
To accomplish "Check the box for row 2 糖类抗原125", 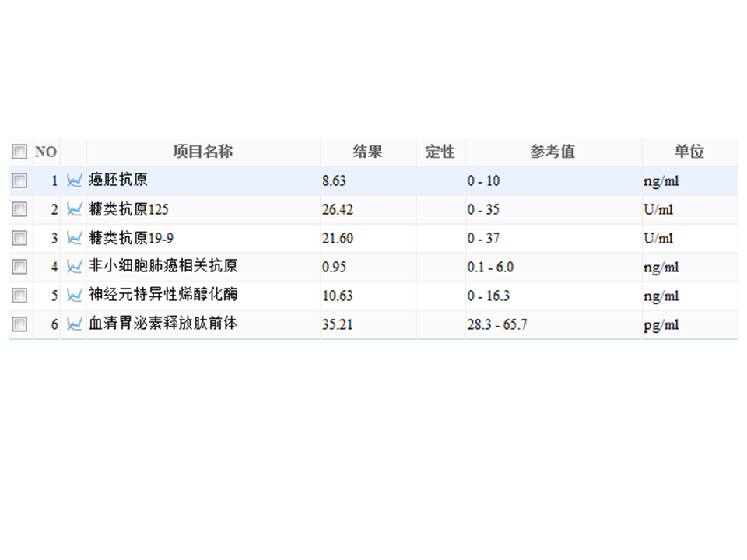I will coord(19,209).
